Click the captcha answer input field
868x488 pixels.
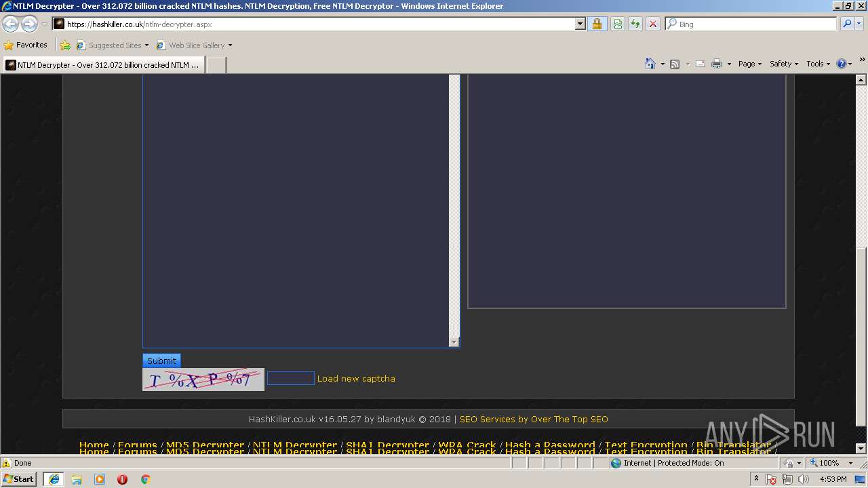(291, 378)
